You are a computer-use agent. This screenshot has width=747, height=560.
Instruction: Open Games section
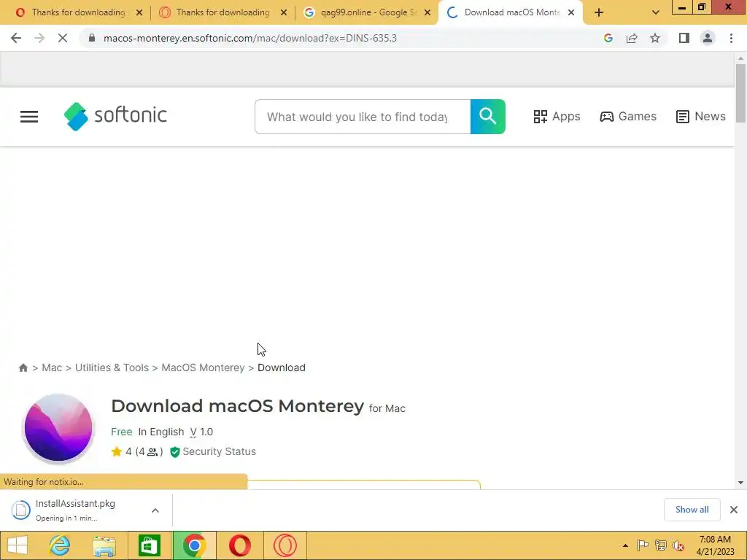coord(628,117)
